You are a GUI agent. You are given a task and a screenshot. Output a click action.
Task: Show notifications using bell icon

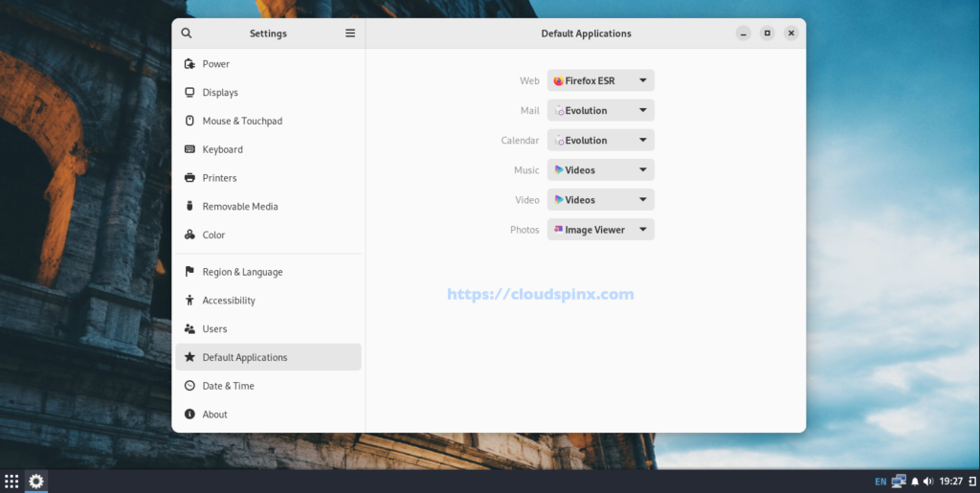[x=915, y=482]
